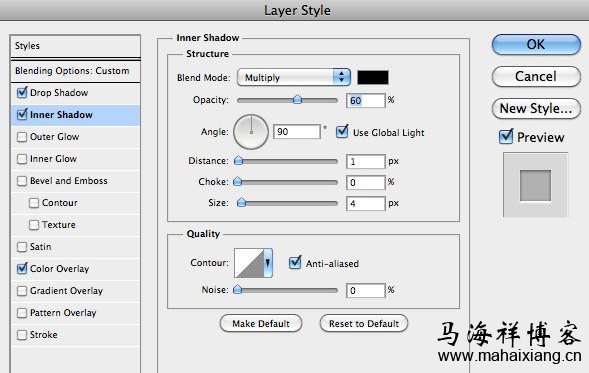Enable the Inner Glow checkbox
This screenshot has height=373, width=589.
22,159
